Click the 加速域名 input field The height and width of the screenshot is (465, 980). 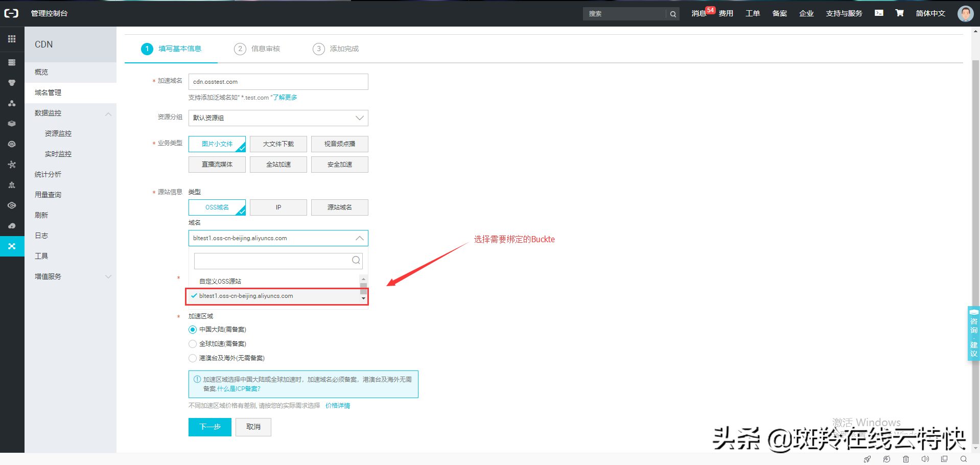click(x=278, y=82)
